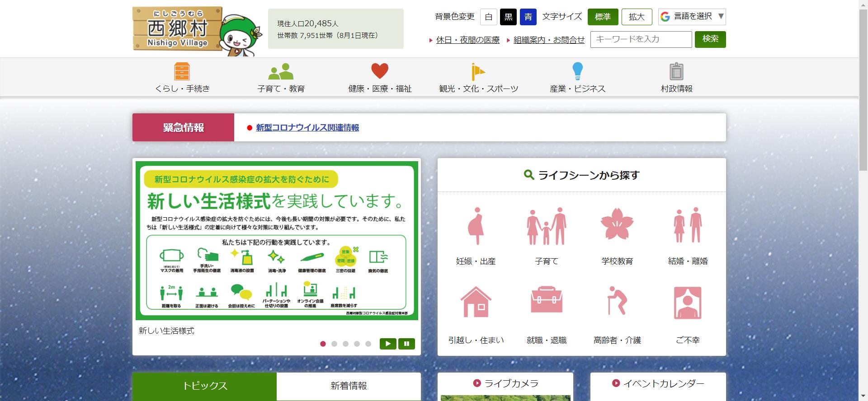Viewport: 868px width, 401px height.
Task: Set text size to 標準
Action: click(603, 17)
